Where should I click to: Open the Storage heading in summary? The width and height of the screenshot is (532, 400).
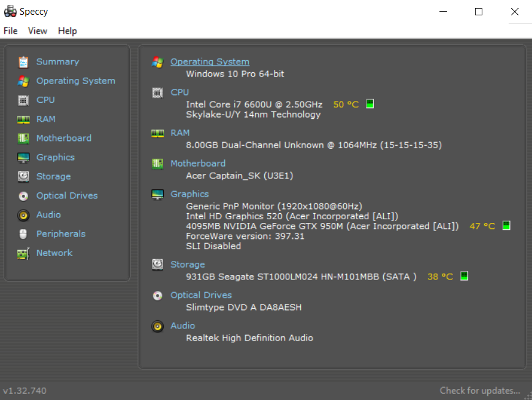pos(188,265)
